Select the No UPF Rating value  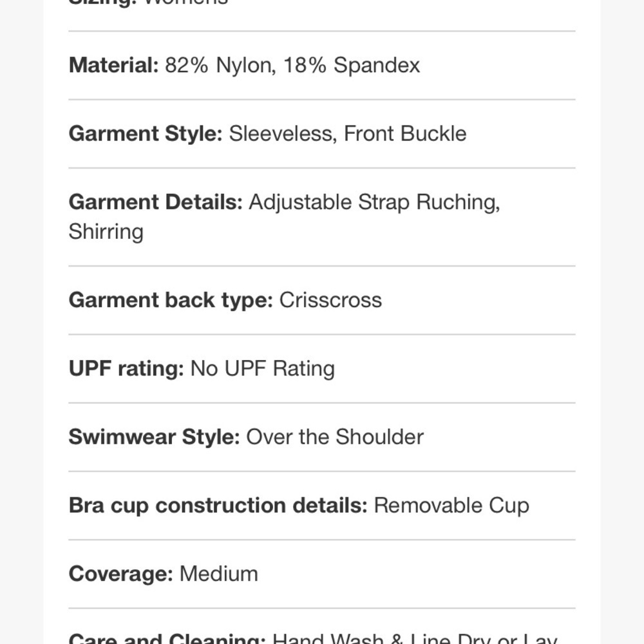pyautogui.click(x=263, y=368)
